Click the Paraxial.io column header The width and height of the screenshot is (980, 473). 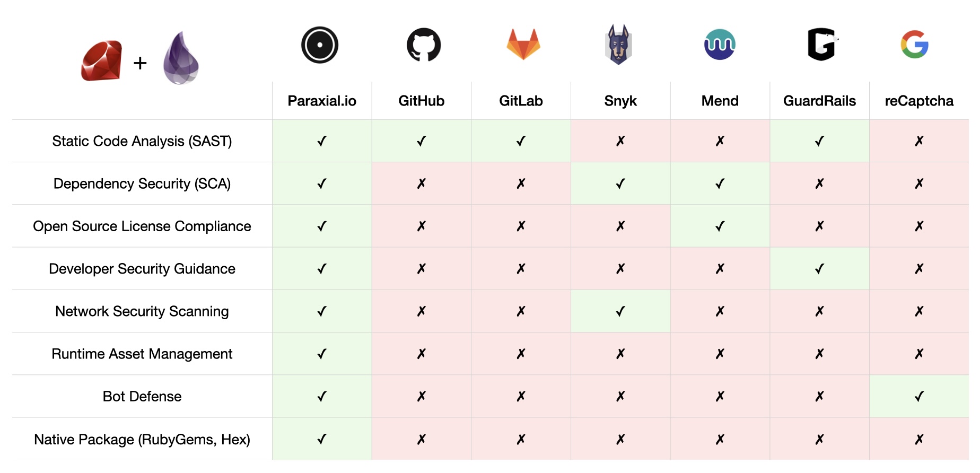coord(322,101)
